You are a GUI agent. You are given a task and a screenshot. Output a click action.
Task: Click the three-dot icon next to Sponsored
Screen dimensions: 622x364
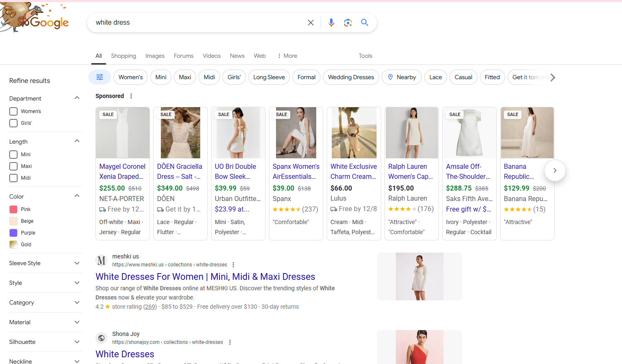pyautogui.click(x=131, y=96)
